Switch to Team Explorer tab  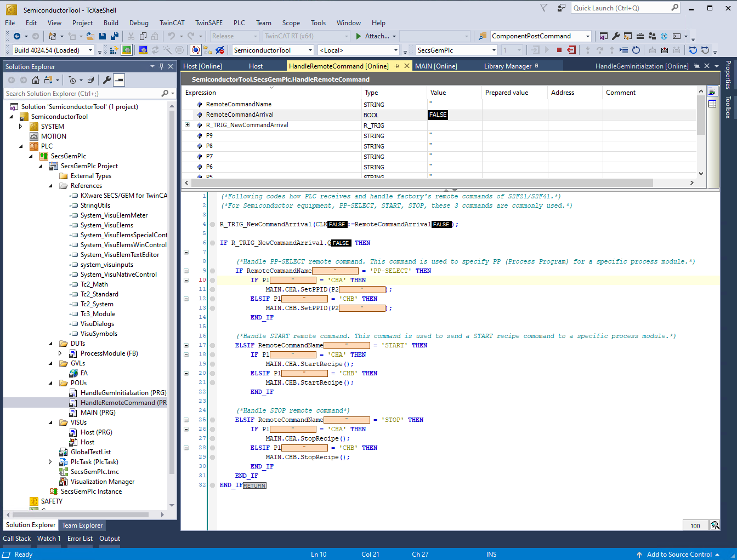click(82, 525)
